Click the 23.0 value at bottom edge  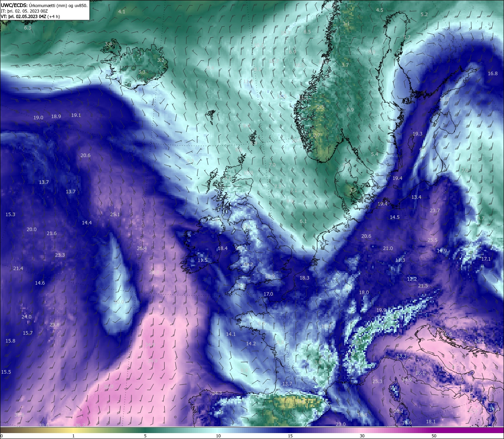coord(341,424)
